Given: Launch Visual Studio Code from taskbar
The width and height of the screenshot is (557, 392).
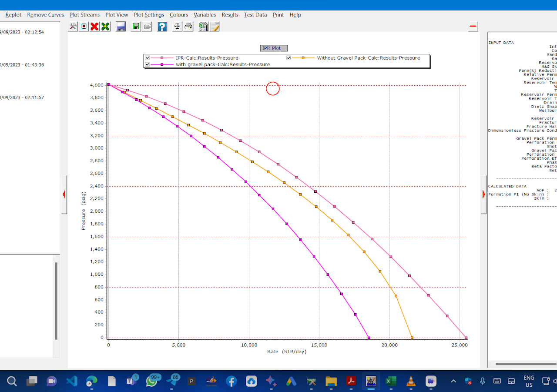Looking at the screenshot, I should (x=72, y=382).
